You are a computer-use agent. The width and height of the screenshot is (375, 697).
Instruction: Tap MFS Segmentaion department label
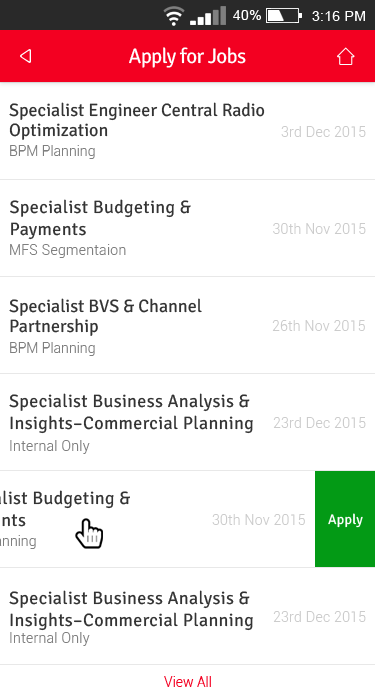click(68, 250)
